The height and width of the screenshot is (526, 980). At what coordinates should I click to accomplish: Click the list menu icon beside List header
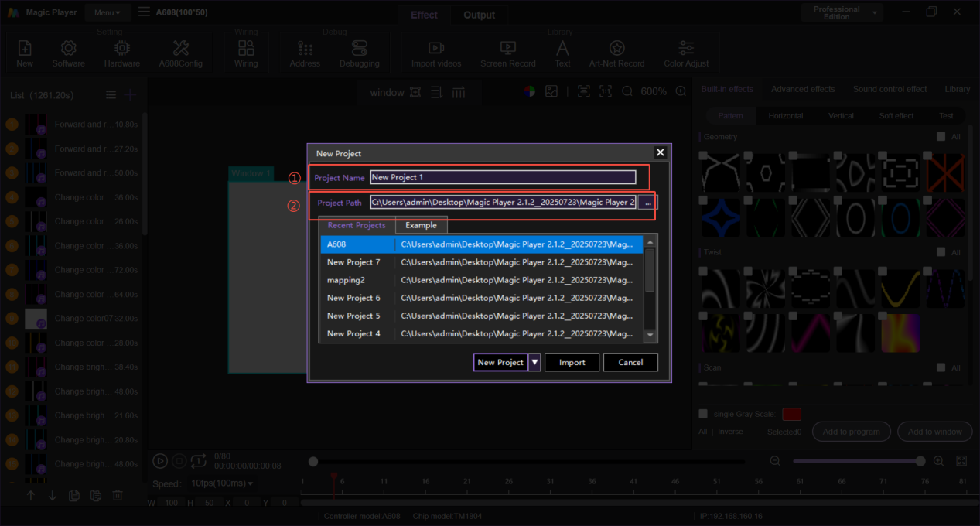tap(111, 94)
